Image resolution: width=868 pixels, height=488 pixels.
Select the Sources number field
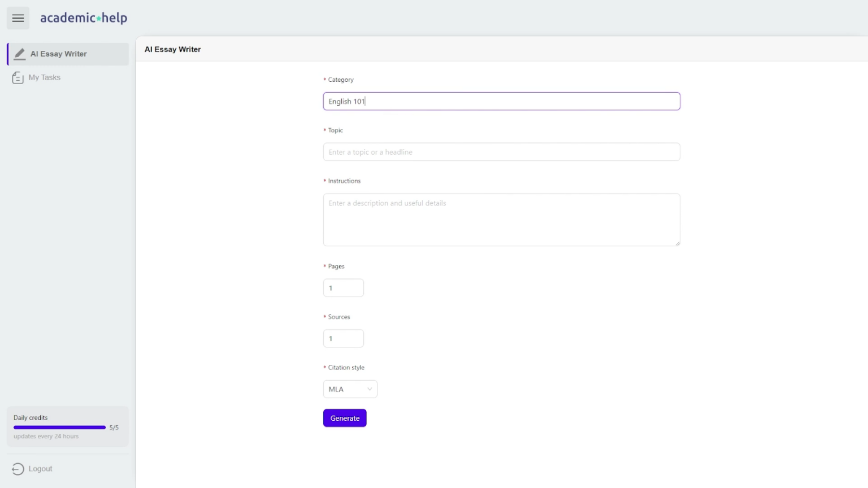pyautogui.click(x=344, y=339)
